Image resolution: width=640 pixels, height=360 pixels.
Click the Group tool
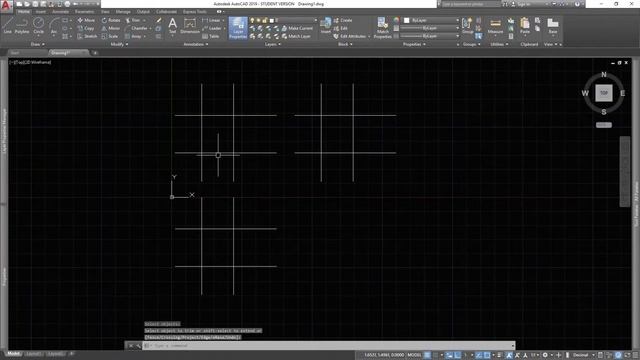[x=467, y=25]
